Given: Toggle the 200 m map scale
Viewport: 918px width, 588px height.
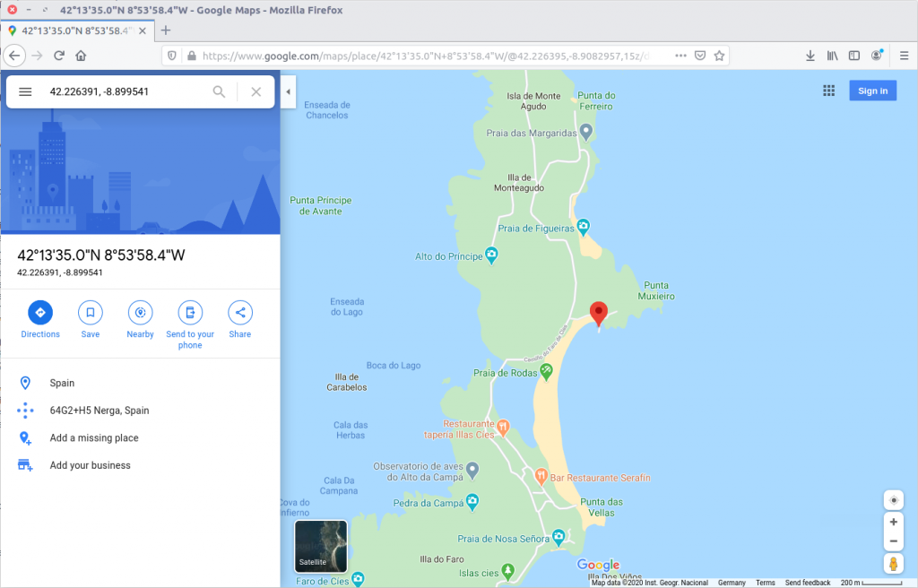Looking at the screenshot, I should [x=871, y=583].
